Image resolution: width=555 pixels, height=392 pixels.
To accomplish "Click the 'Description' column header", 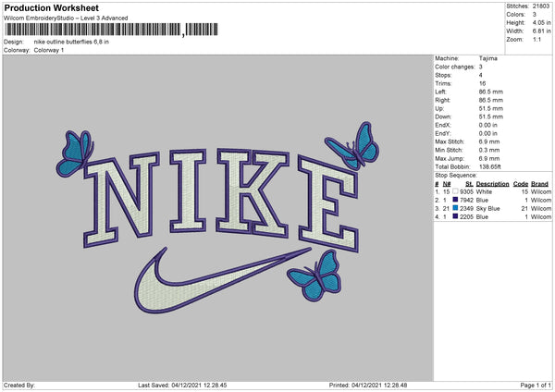I will tap(492, 184).
